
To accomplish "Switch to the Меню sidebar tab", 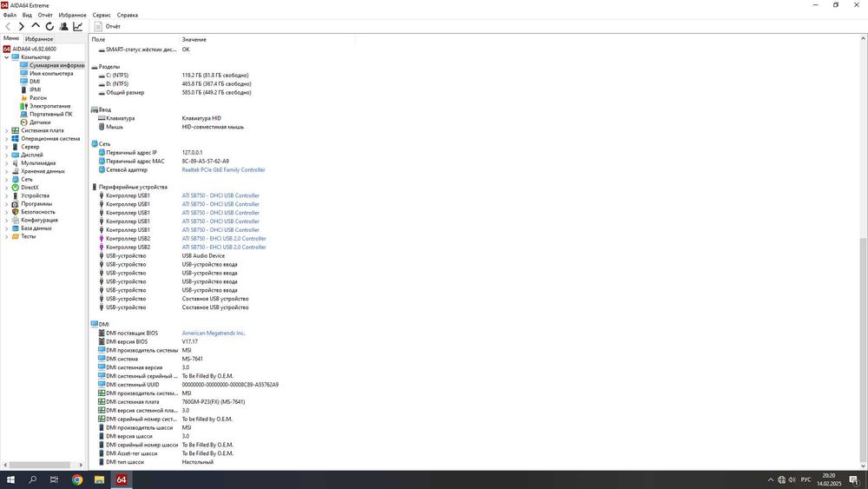I will coord(11,38).
